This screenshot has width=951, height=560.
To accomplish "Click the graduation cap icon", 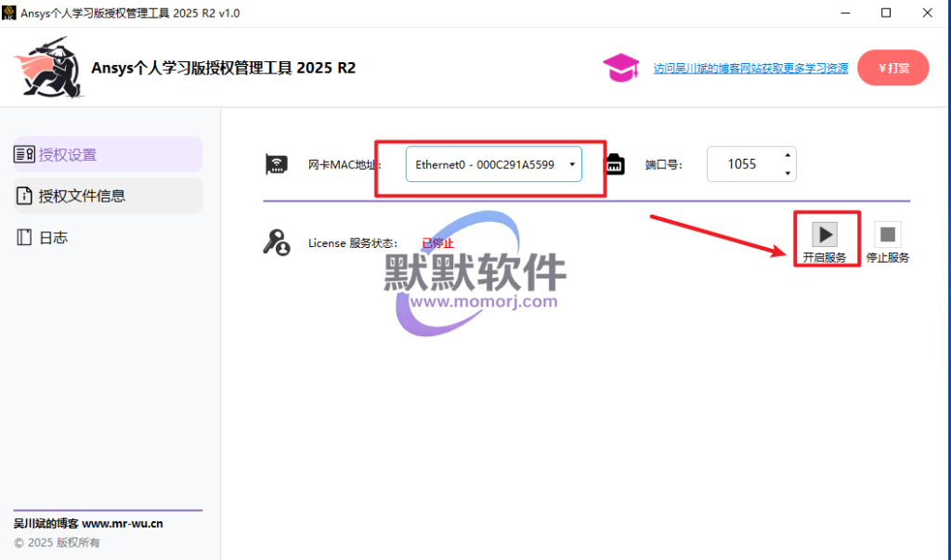I will pos(620,68).
